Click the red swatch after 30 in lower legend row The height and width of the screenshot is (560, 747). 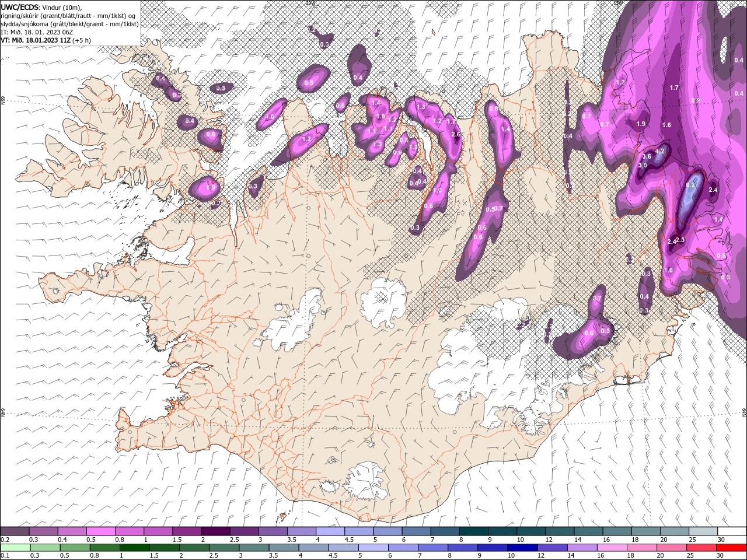(x=732, y=548)
